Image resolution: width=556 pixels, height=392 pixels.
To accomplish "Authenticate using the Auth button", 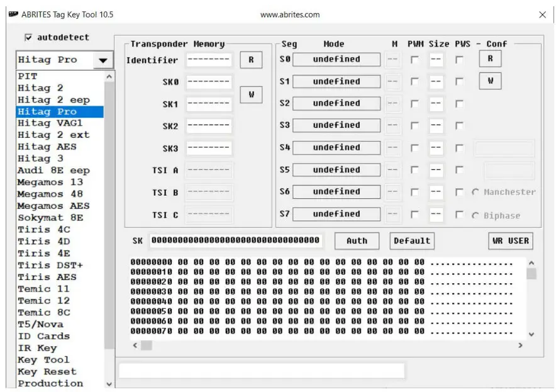I will click(x=357, y=241).
